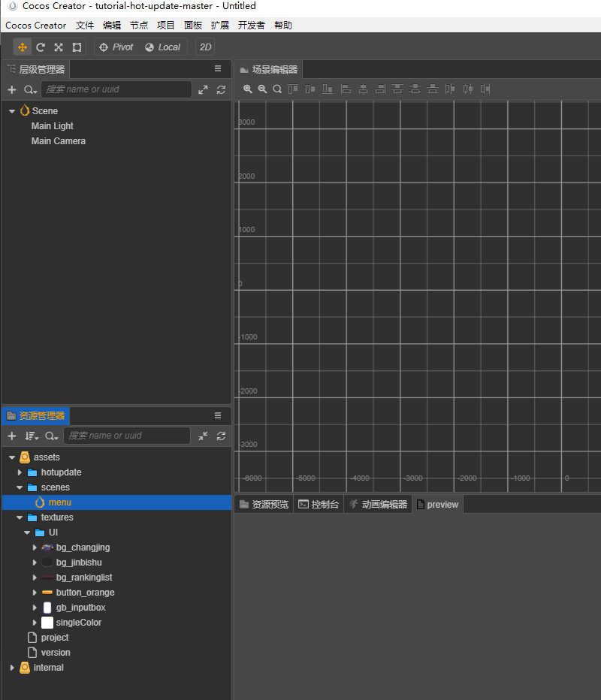
Task: Zoom out the scene editor
Action: (262, 89)
